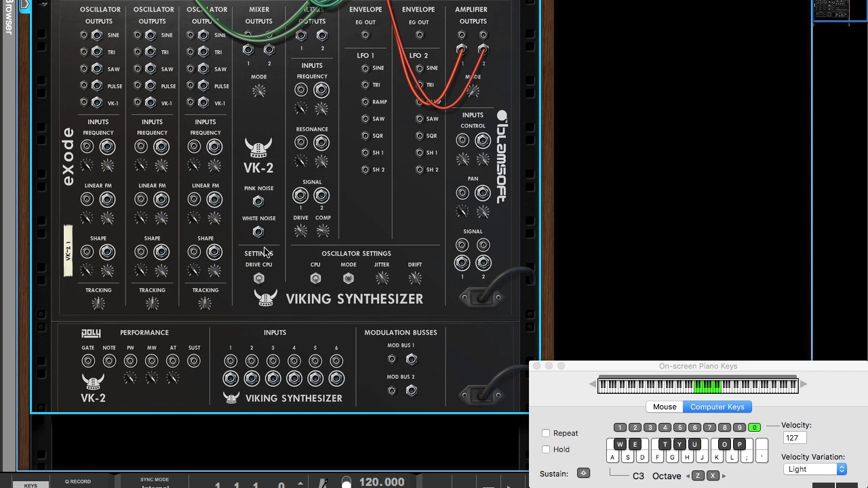Enable the Hold checkbox
The image size is (868, 488).
coord(546,449)
